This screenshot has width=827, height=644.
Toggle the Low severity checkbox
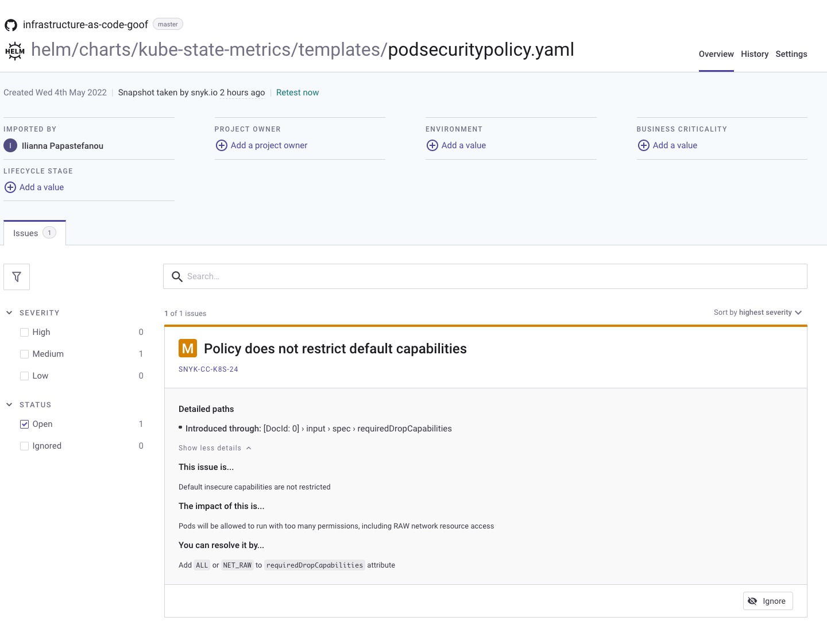click(x=24, y=376)
